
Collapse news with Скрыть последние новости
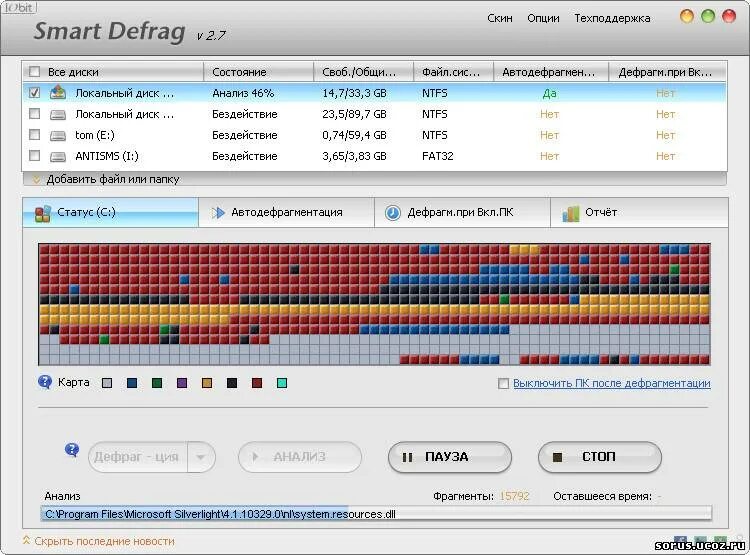(x=104, y=541)
